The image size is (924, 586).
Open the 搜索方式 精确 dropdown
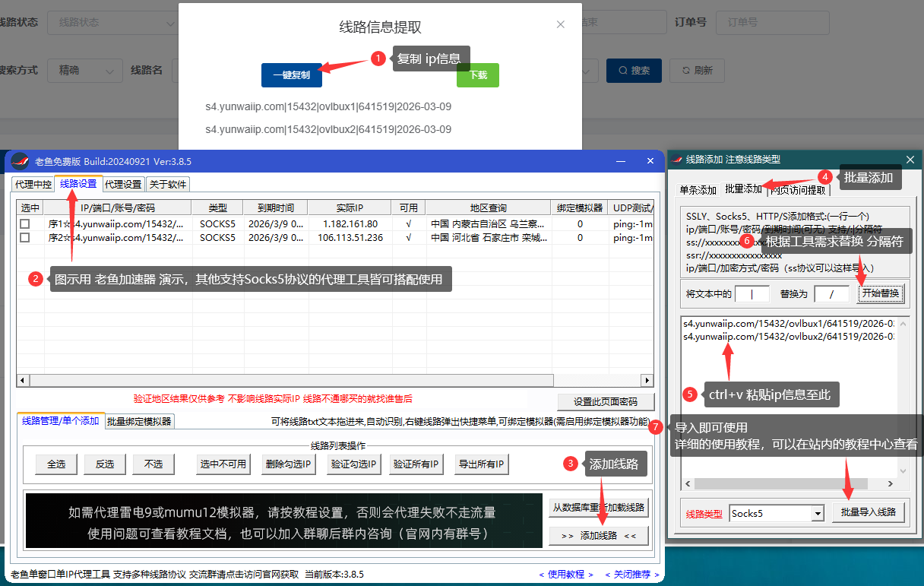click(84, 70)
